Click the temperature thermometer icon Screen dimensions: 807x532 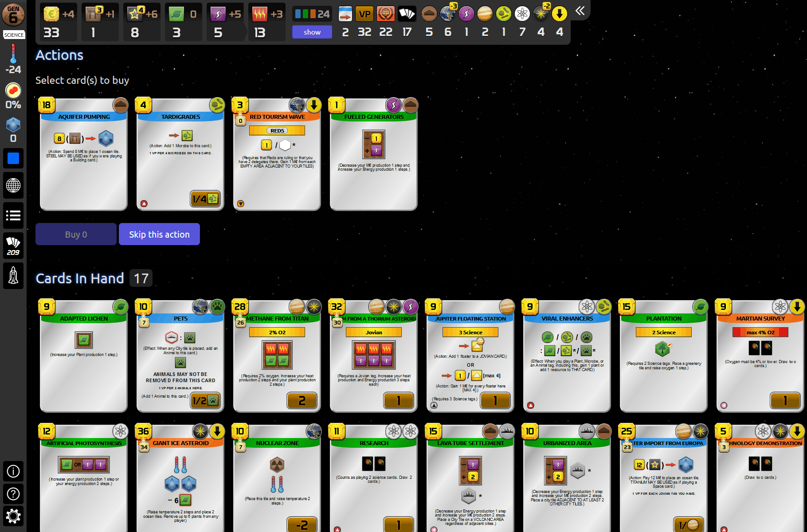pos(13,54)
